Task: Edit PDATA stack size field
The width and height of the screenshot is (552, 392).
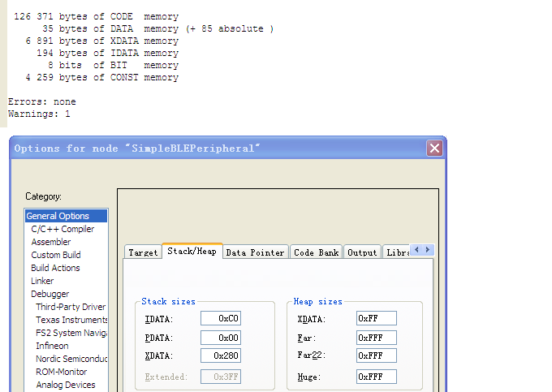Action: 221,338
